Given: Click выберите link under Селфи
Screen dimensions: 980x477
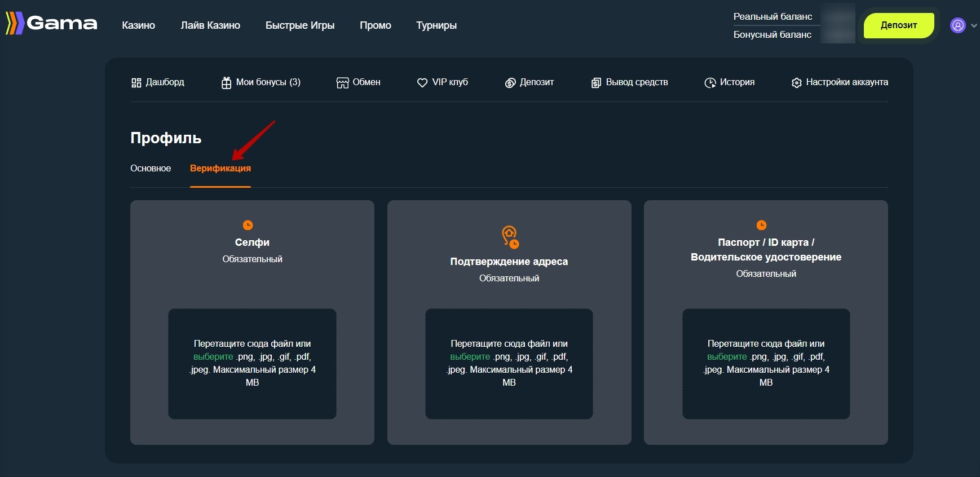Looking at the screenshot, I should pos(213,357).
